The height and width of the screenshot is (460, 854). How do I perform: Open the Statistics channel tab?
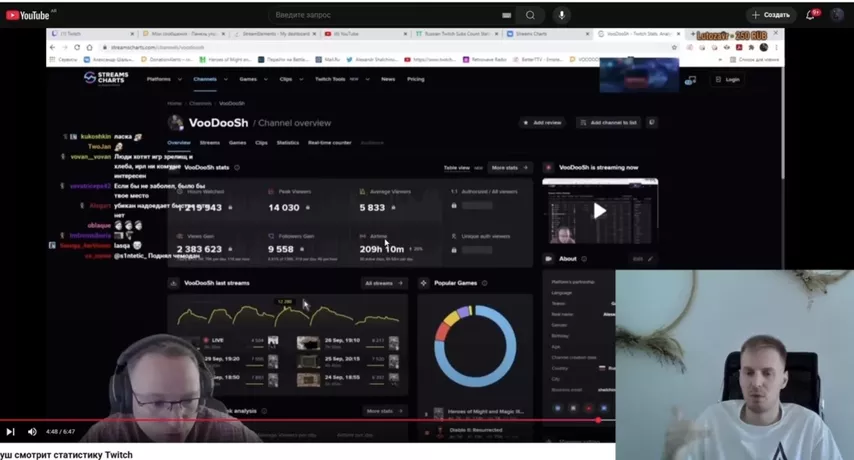tap(288, 143)
